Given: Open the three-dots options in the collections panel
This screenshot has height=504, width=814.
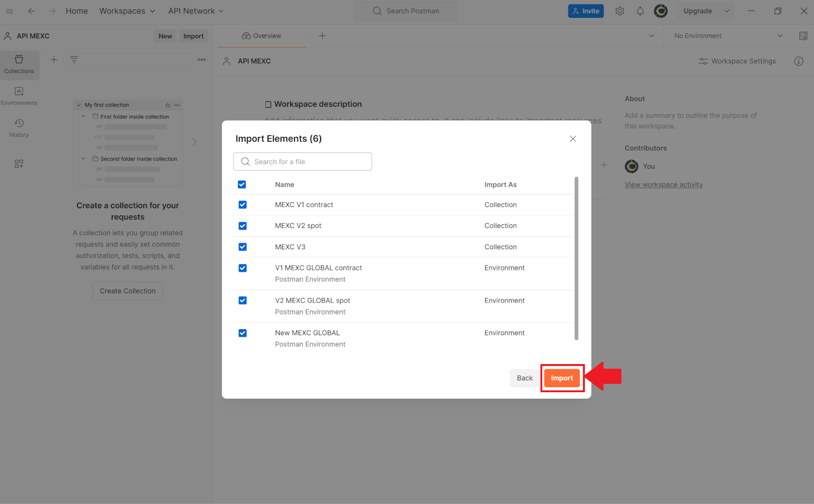Looking at the screenshot, I should [x=202, y=60].
